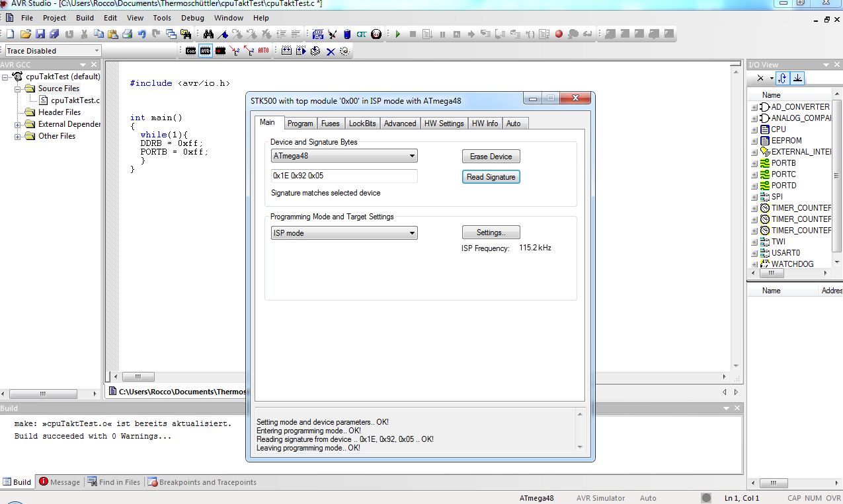Click the Settings.. button
843x504 pixels.
(491, 233)
